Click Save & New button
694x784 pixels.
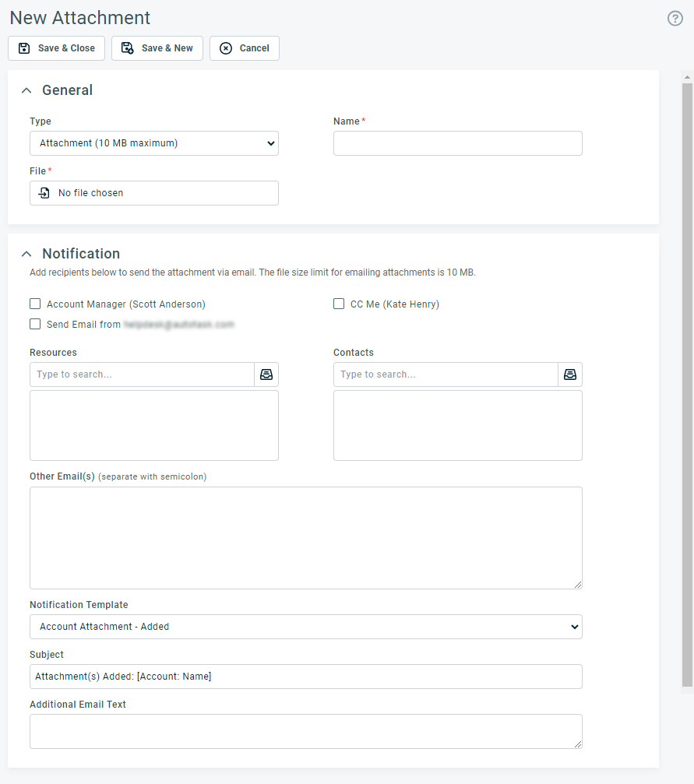[157, 48]
